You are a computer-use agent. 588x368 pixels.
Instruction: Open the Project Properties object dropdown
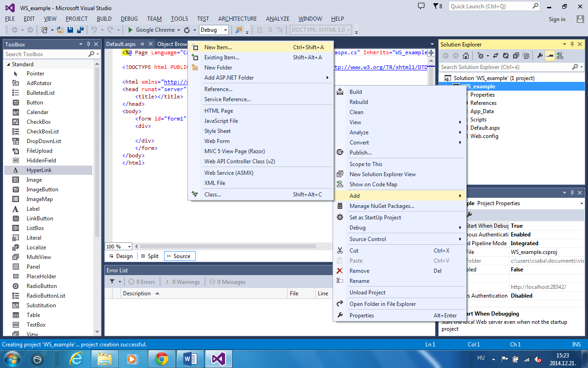pos(581,203)
